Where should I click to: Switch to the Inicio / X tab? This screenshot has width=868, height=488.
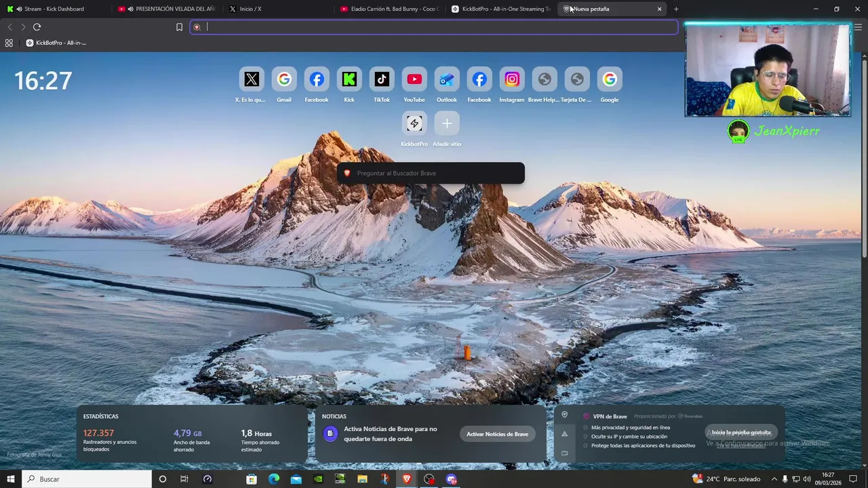pos(277,9)
